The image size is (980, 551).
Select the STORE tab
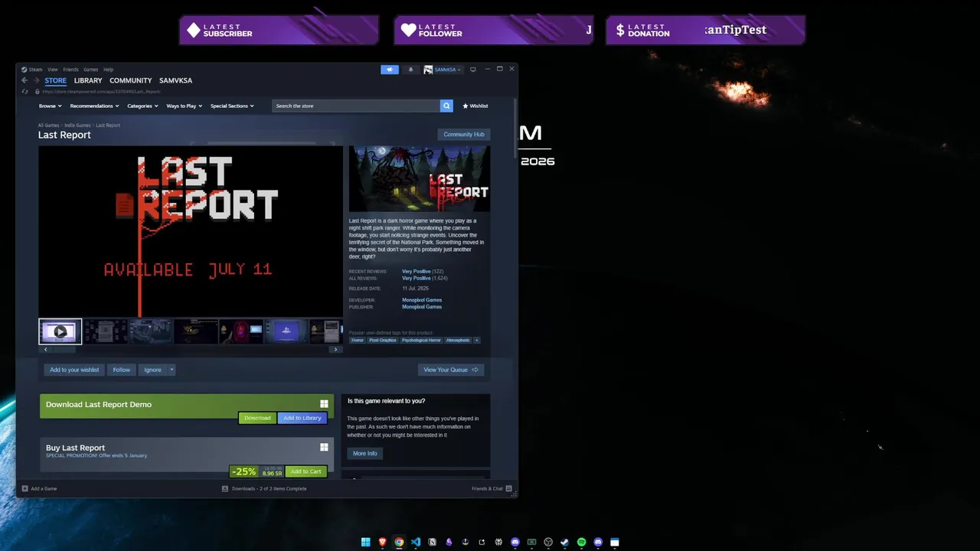[x=55, y=80]
